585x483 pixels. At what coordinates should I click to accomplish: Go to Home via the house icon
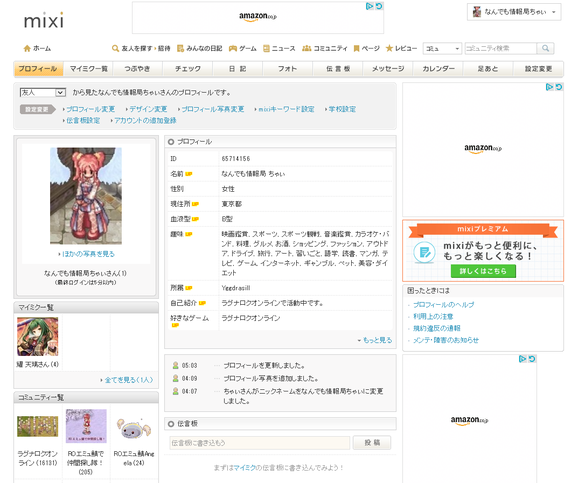[27, 48]
